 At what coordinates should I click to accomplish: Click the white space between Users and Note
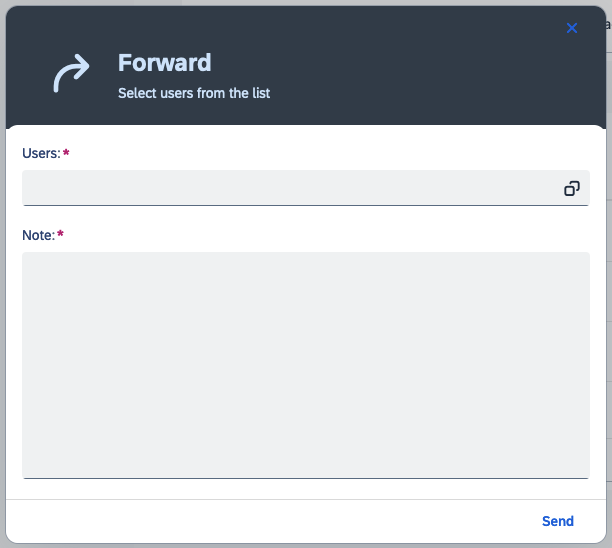306,217
